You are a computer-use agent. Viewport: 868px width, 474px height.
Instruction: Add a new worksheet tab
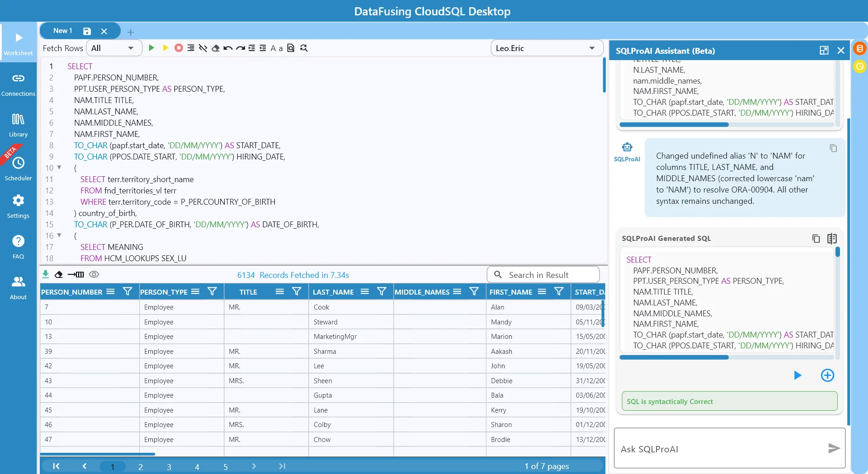point(131,32)
